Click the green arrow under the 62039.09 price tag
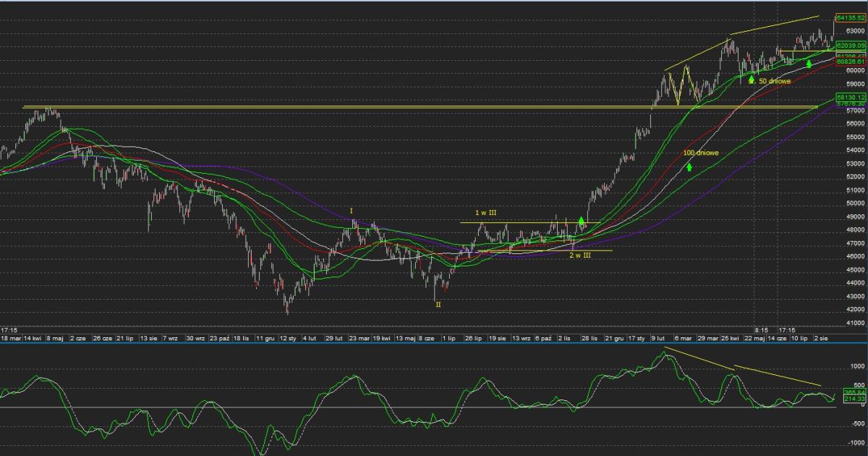The width and height of the screenshot is (868, 456). click(809, 64)
